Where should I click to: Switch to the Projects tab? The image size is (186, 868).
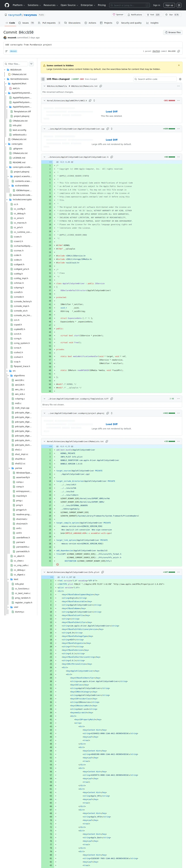coord(106,23)
